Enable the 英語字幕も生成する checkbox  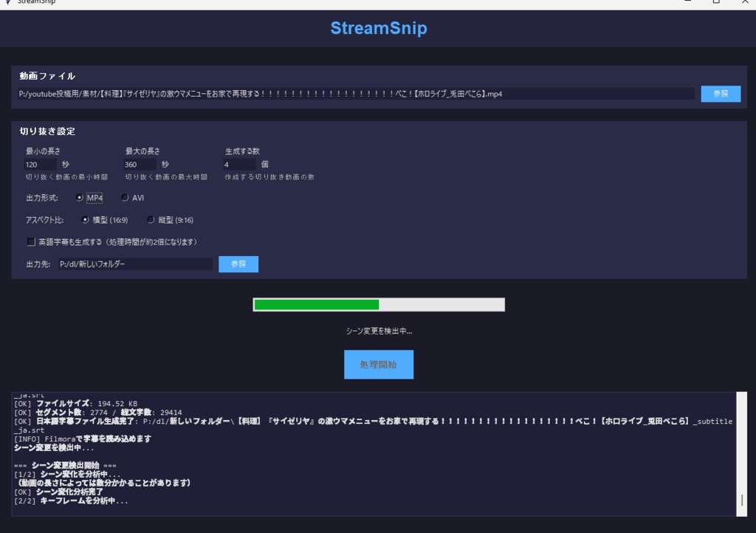(x=30, y=241)
